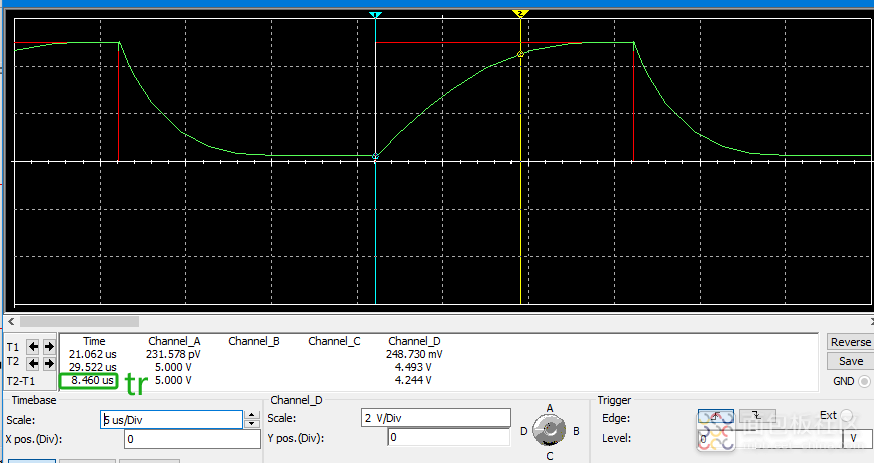Move cursor T2 left with its arrow
The image size is (874, 463).
click(x=33, y=363)
